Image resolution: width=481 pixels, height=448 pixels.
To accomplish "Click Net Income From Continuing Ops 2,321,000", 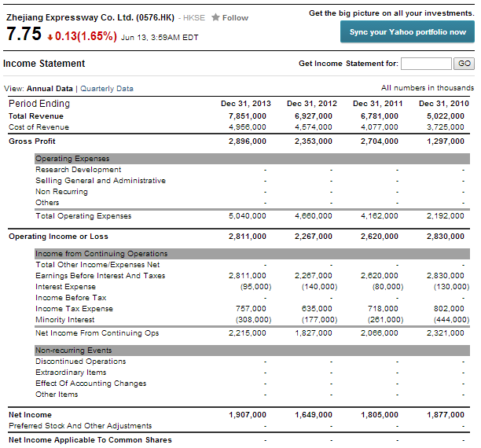I will click(x=446, y=333).
